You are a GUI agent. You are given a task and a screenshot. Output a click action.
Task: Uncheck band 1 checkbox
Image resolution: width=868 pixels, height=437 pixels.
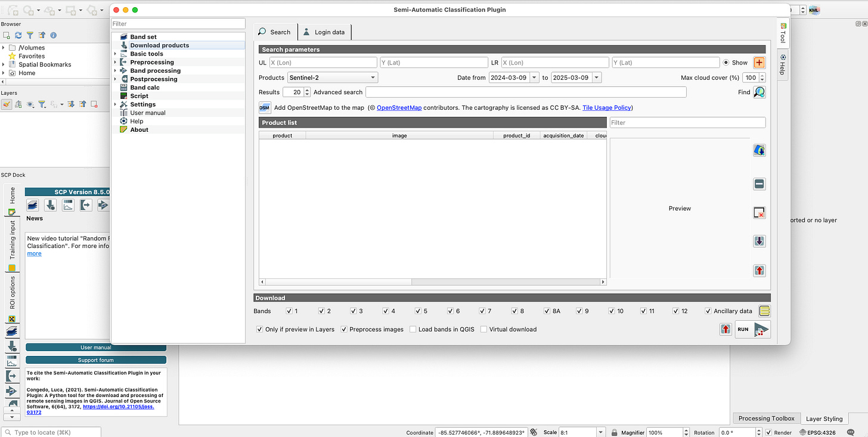[289, 311]
